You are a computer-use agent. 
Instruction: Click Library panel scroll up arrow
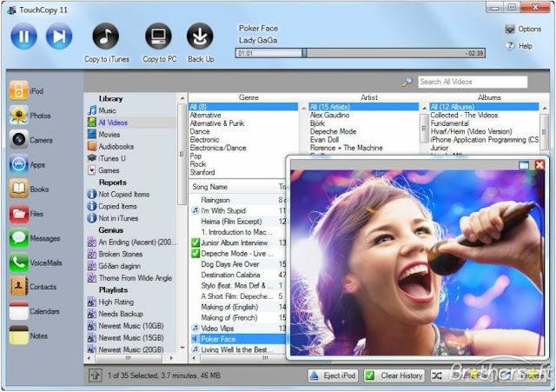coord(182,98)
